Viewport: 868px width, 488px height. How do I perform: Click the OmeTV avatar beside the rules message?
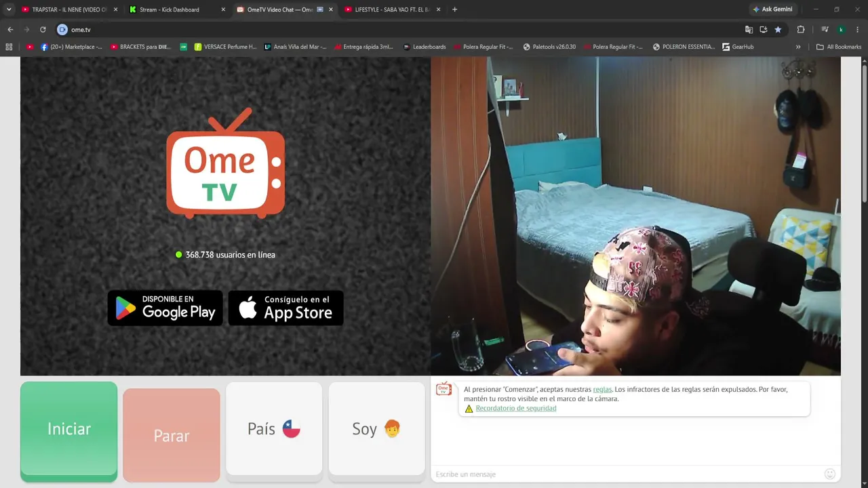click(x=443, y=389)
